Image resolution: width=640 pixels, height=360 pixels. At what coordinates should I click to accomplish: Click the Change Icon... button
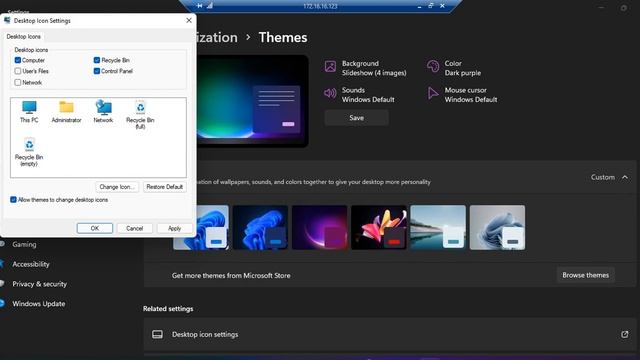point(117,187)
